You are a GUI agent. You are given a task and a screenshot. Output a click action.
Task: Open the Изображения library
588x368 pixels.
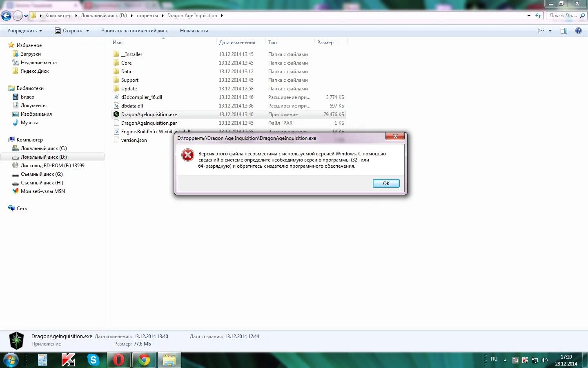(36, 114)
